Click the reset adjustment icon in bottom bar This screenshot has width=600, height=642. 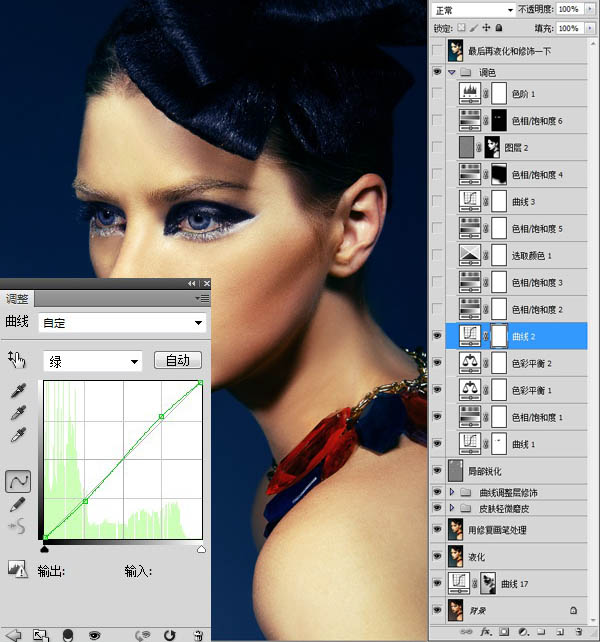point(170,634)
